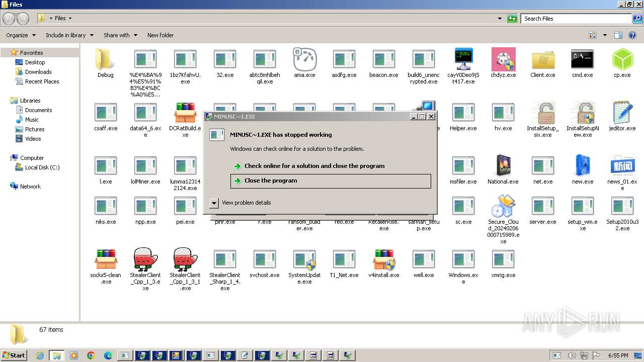Screen dimensions: 644x362
Task: Select the Secure_Cloud installer icon
Action: click(x=503, y=206)
